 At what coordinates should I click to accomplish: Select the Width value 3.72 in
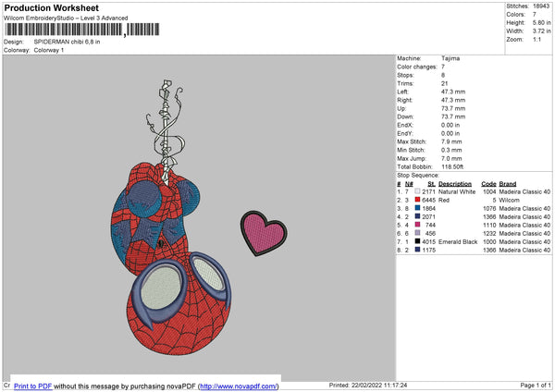[x=541, y=31]
